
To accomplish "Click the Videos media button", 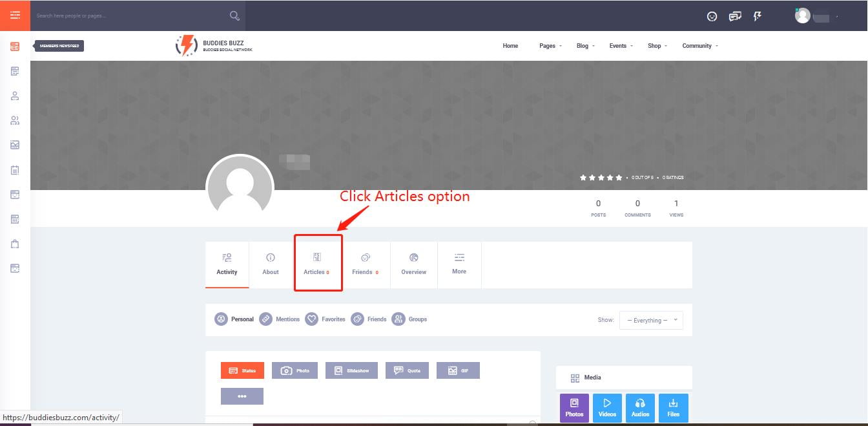I will click(607, 408).
